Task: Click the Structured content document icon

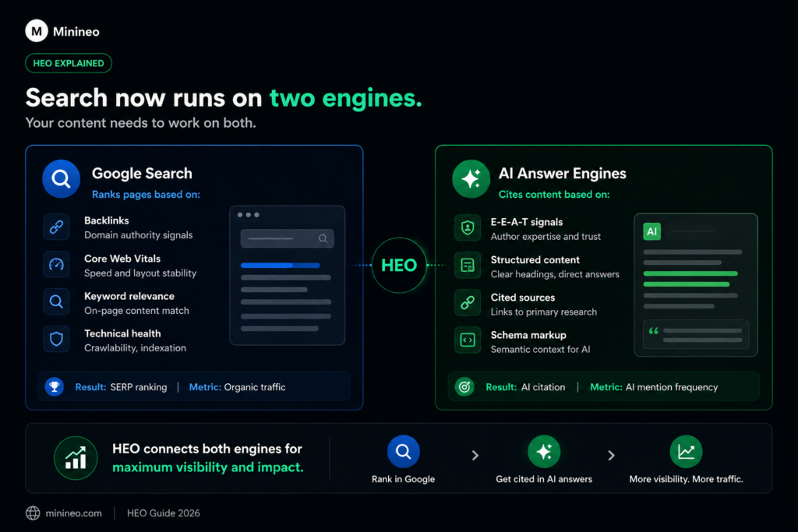Action: click(468, 265)
